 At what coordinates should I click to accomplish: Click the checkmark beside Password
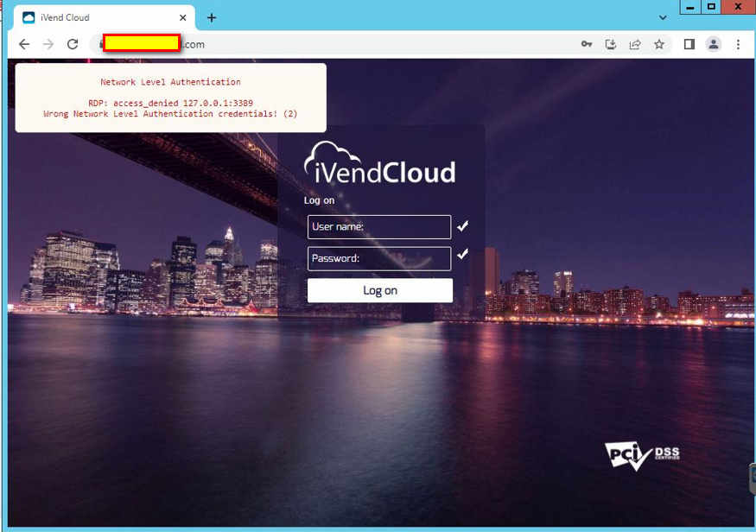pyautogui.click(x=463, y=253)
